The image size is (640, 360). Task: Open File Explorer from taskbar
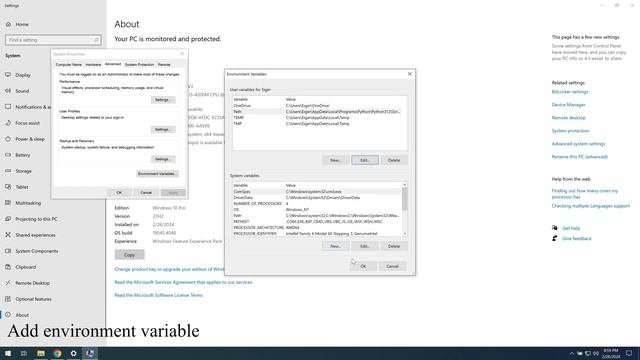tap(41, 353)
